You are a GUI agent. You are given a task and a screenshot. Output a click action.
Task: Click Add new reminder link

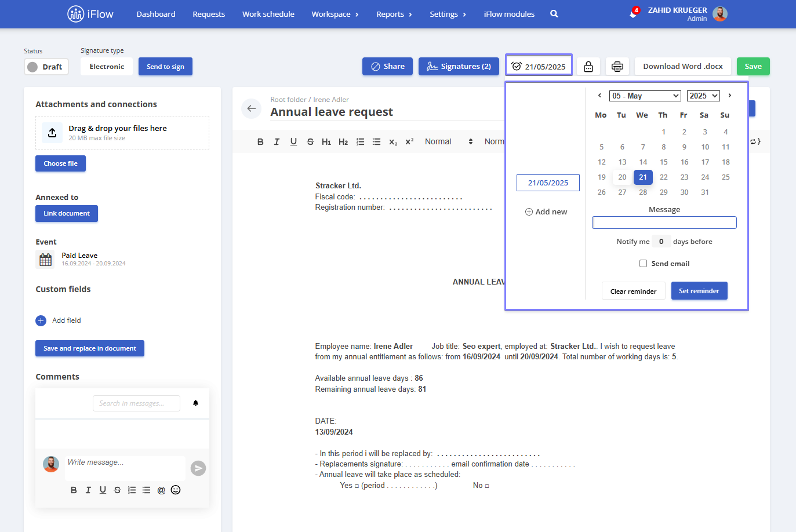(x=546, y=212)
